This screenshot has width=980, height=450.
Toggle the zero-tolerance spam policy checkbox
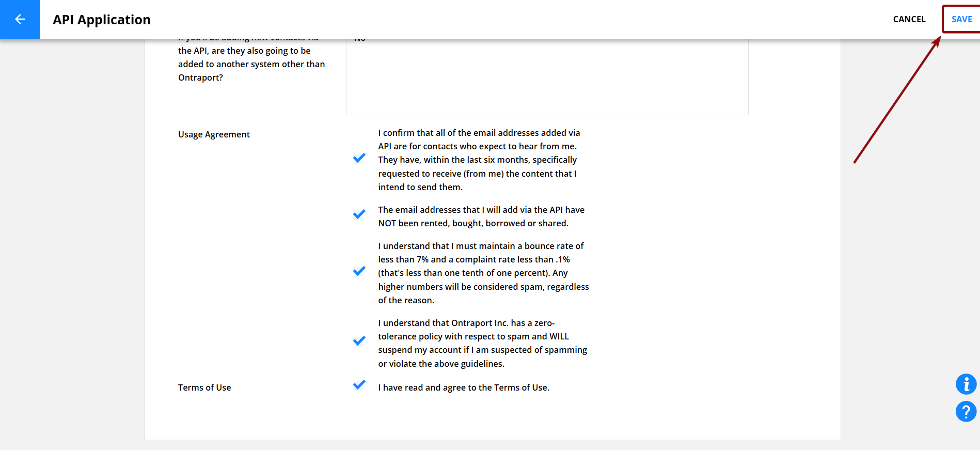tap(359, 341)
